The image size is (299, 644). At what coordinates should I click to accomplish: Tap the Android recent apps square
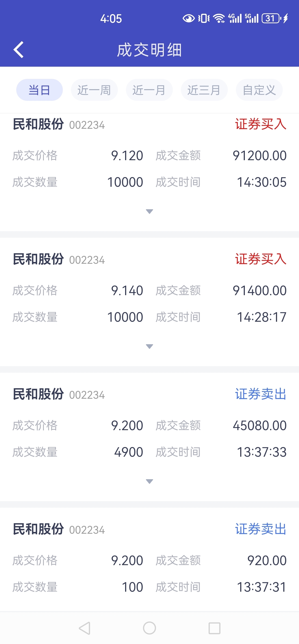[214, 628]
